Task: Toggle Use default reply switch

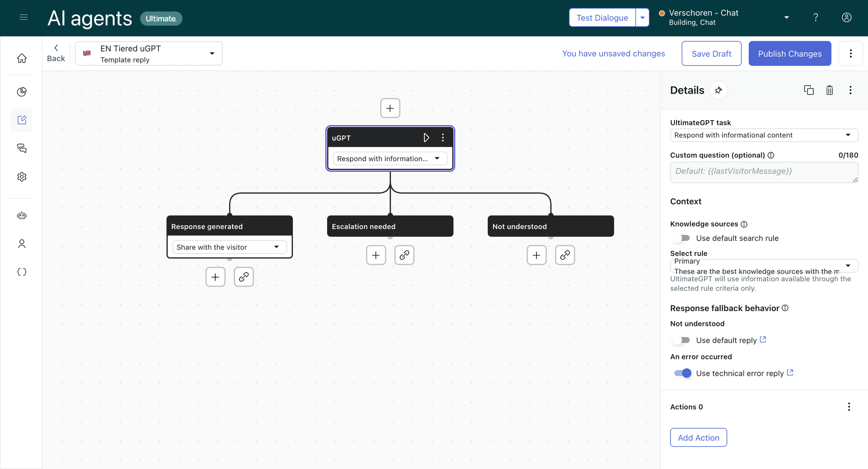Action: tap(682, 340)
